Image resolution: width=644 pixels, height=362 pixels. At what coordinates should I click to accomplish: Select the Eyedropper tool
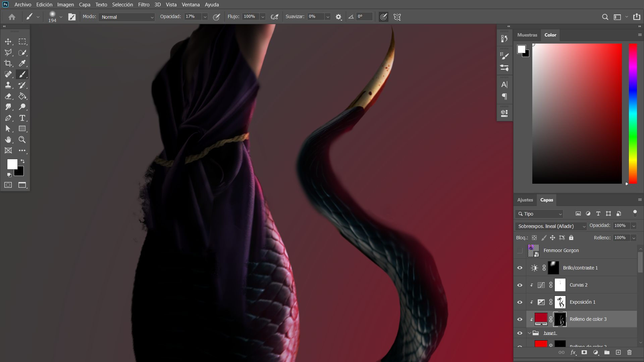[x=22, y=63]
